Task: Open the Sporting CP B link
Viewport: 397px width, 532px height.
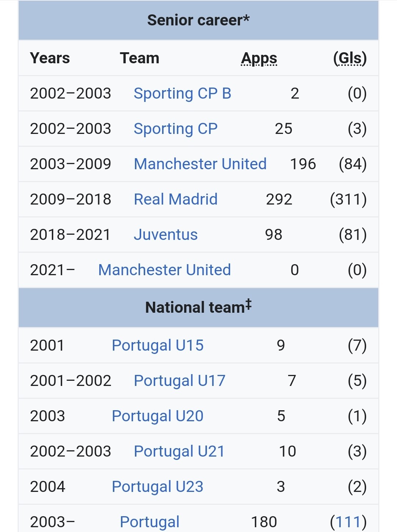Action: 182,93
